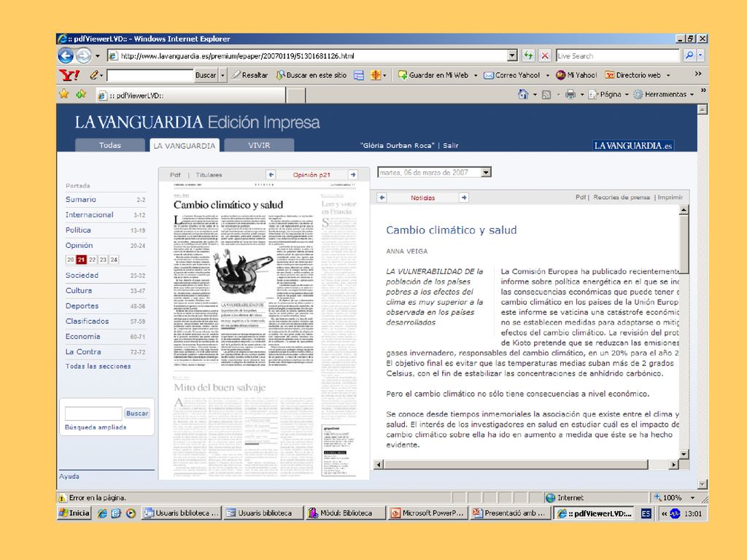Click the article vertical scrollbar down arrow

(x=684, y=454)
